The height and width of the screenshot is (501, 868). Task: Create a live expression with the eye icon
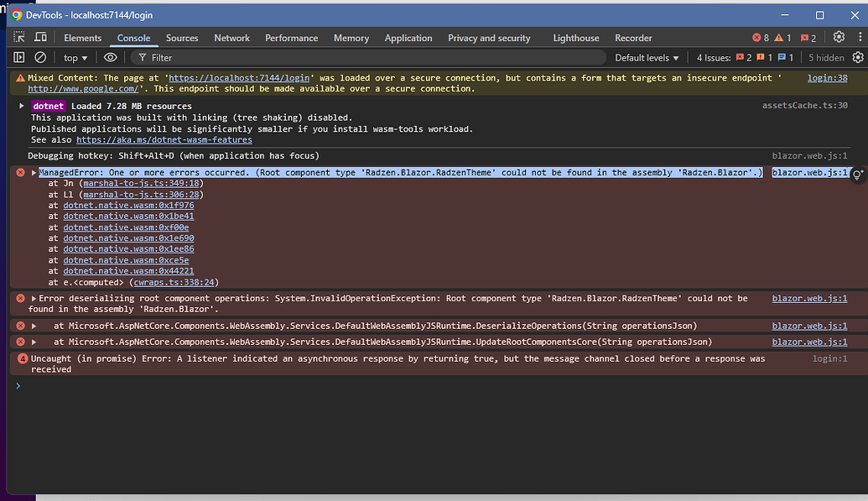click(x=109, y=57)
